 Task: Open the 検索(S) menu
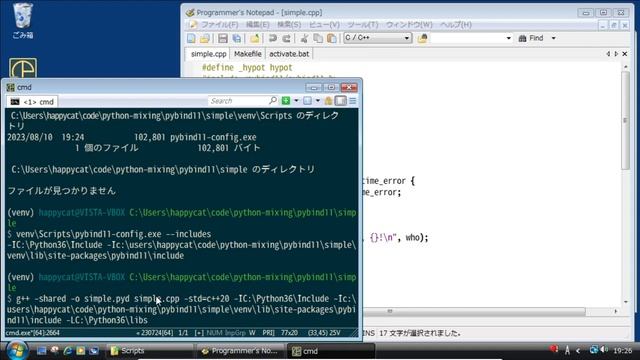point(289,25)
